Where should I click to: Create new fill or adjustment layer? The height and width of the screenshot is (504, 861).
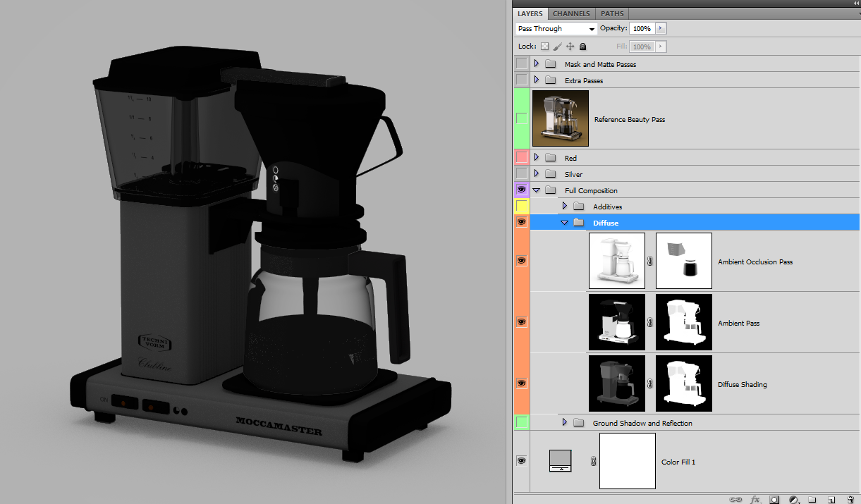click(x=793, y=499)
